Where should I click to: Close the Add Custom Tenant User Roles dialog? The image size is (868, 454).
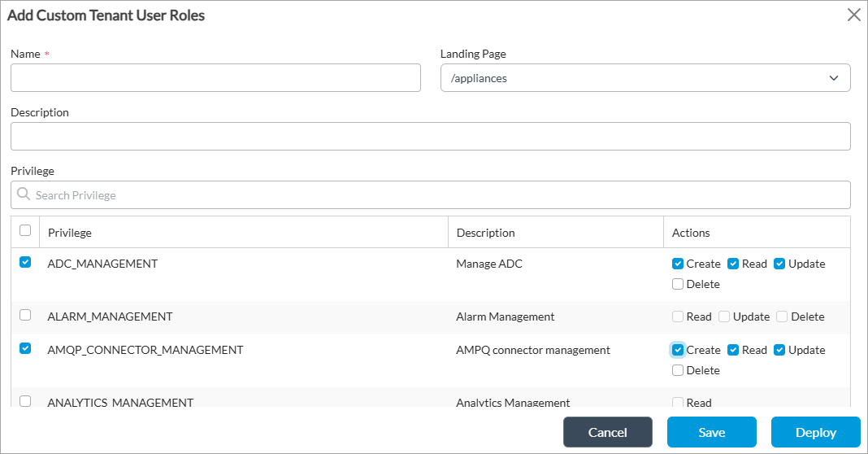(853, 15)
